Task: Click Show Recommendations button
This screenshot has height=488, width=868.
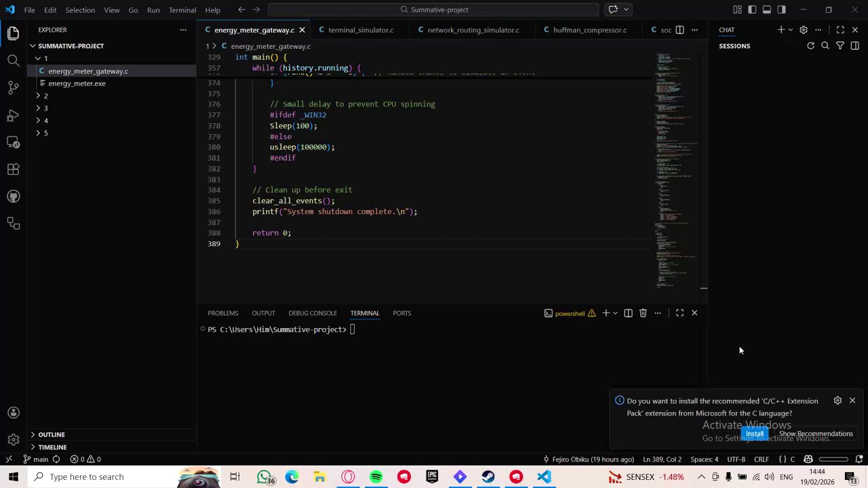Action: point(816,434)
